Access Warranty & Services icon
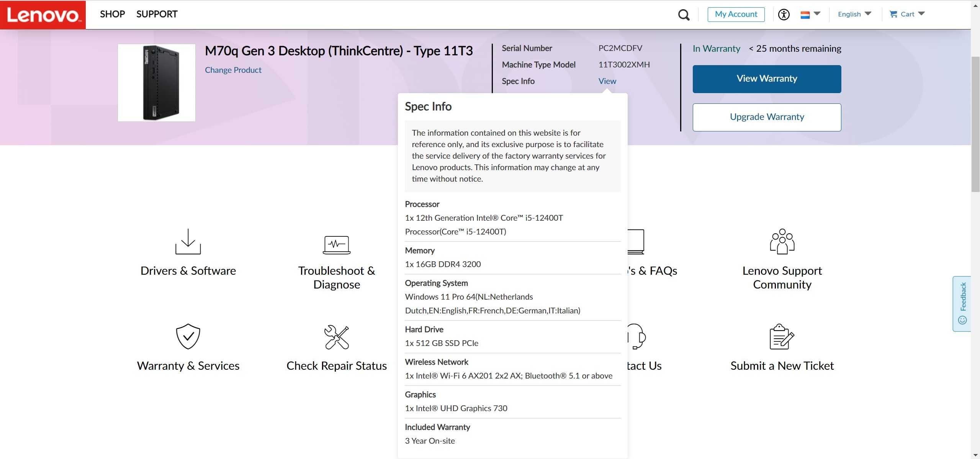Image resolution: width=980 pixels, height=459 pixels. tap(188, 336)
